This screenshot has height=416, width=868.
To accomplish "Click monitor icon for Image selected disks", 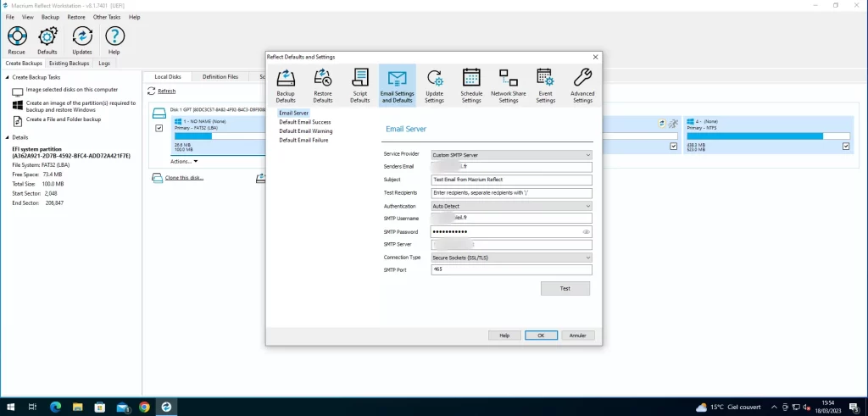I will point(18,92).
